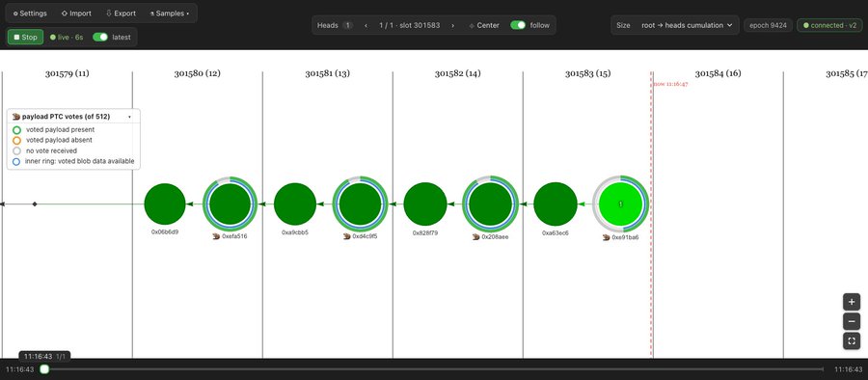Image resolution: width=868 pixels, height=380 pixels.
Task: Click slot header 301582 (14)
Action: tap(457, 73)
